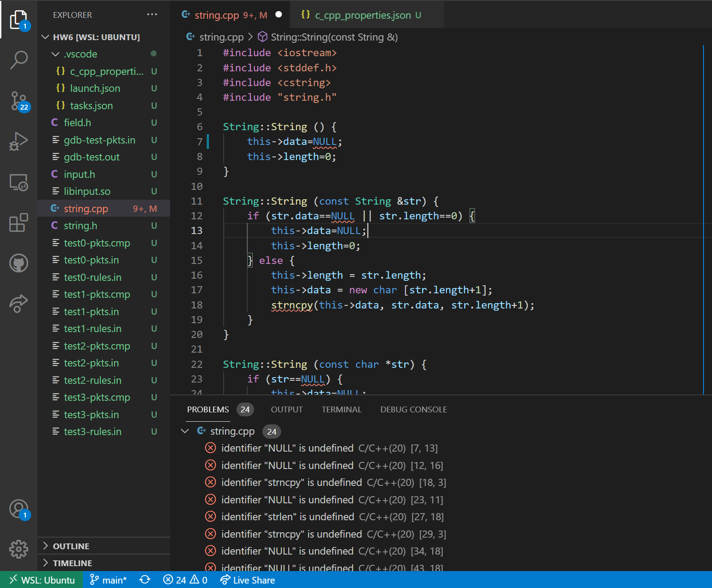The height and width of the screenshot is (588, 712).
Task: Open gdb-test-pkts.in in explorer
Action: coord(104,140)
